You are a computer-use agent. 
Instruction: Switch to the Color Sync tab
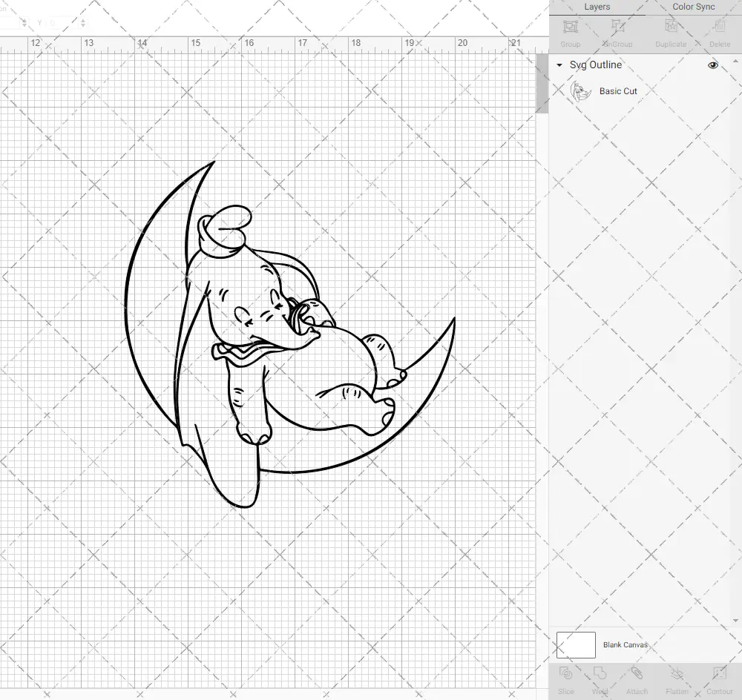click(x=693, y=7)
